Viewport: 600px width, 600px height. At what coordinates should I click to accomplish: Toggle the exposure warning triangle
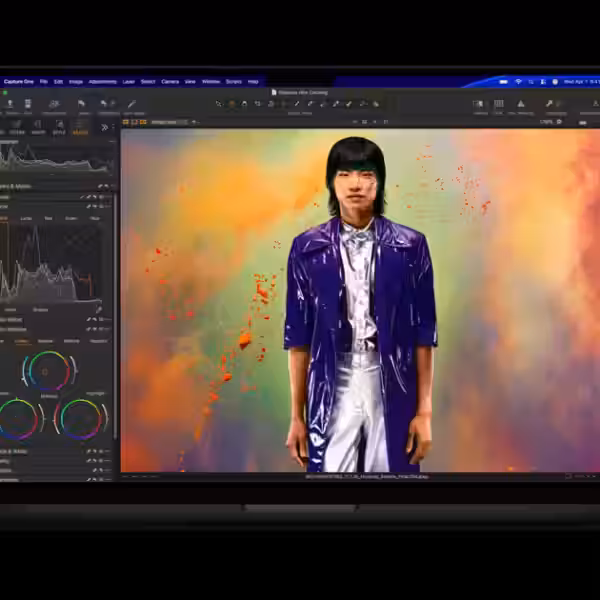(x=520, y=103)
